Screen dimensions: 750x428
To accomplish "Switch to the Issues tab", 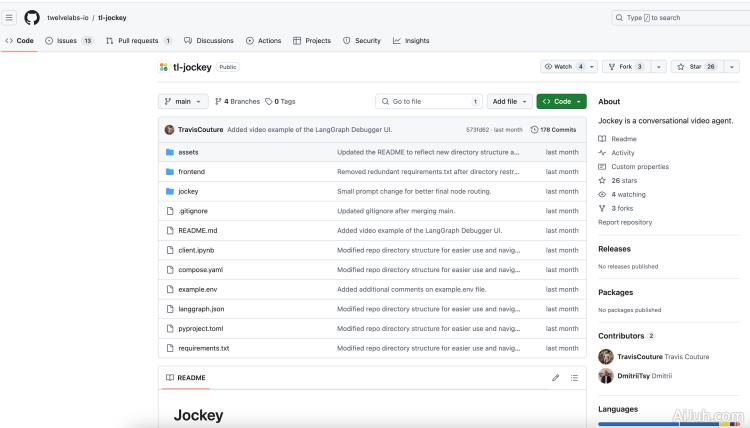I will tap(69, 41).
